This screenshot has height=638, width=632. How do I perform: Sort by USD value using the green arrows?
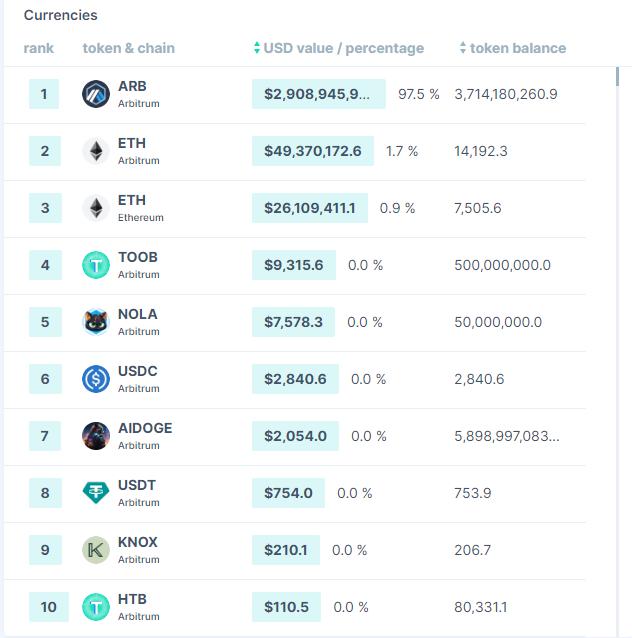[x=257, y=48]
